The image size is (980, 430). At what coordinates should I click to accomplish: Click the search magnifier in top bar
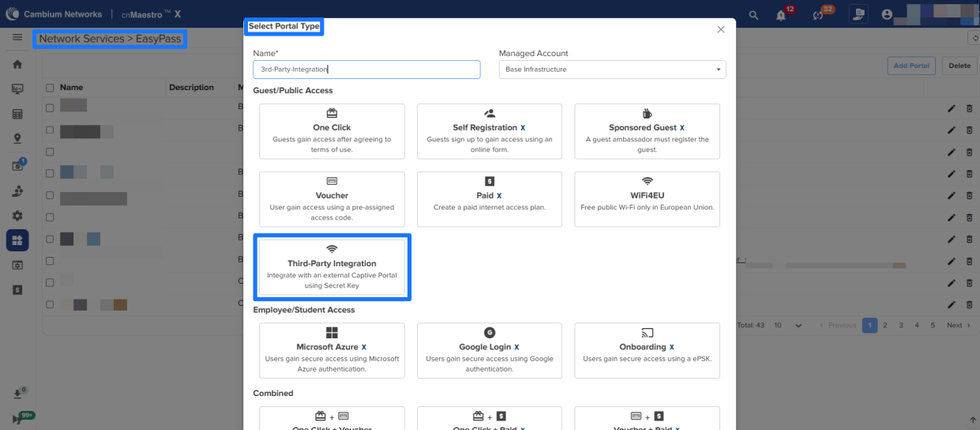pos(753,15)
